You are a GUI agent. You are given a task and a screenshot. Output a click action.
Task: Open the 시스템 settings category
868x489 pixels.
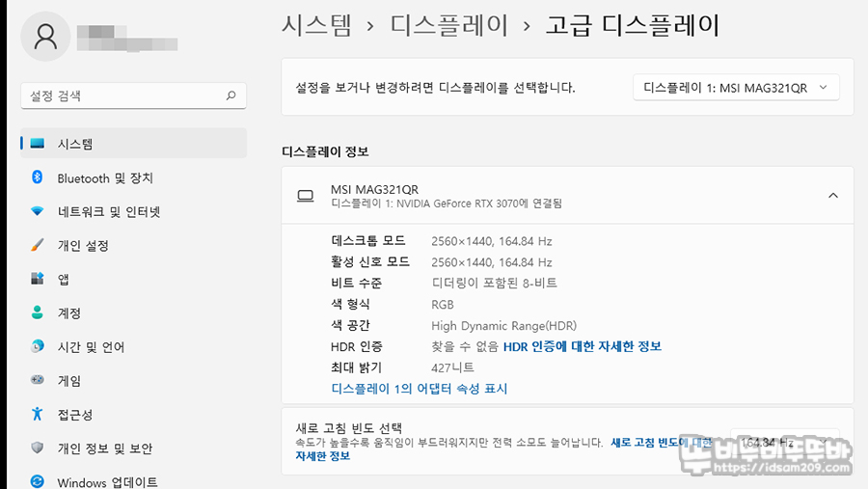133,144
